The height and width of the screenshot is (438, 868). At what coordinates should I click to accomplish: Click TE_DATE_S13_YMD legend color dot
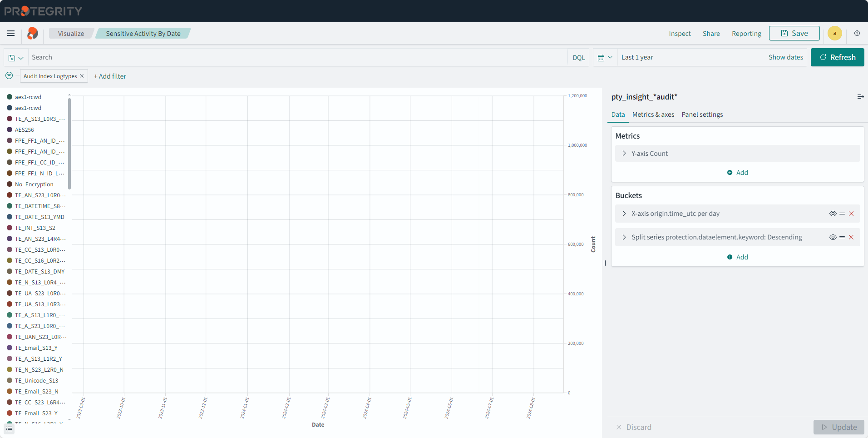click(x=10, y=217)
